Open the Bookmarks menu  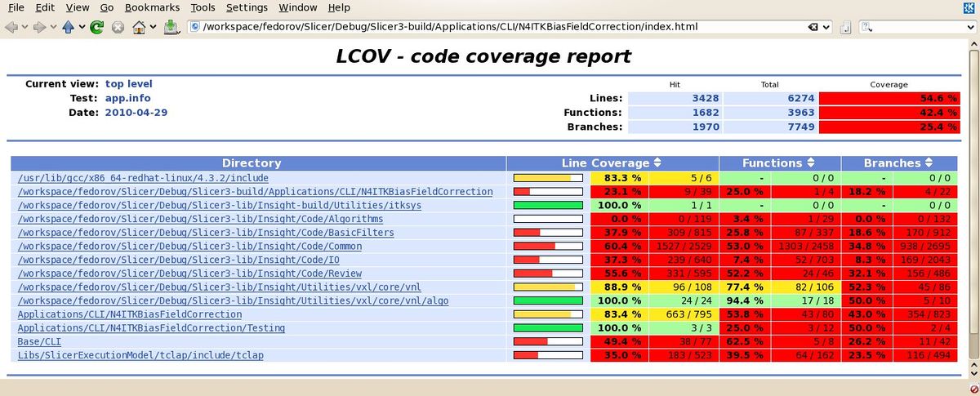[152, 7]
